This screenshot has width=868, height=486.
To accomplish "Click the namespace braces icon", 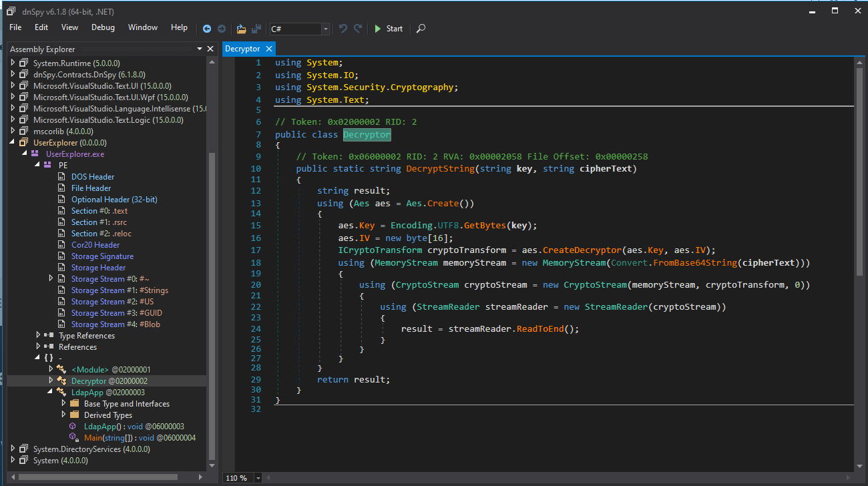I will click(49, 358).
